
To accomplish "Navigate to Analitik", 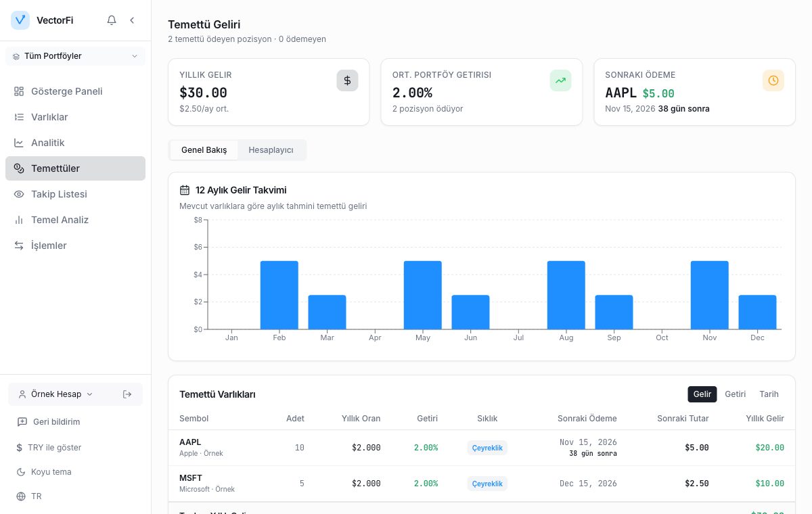I will coord(75,143).
